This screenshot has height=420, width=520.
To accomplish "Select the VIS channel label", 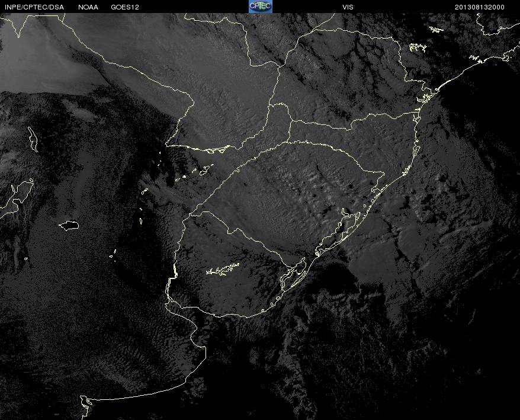I will (x=348, y=7).
